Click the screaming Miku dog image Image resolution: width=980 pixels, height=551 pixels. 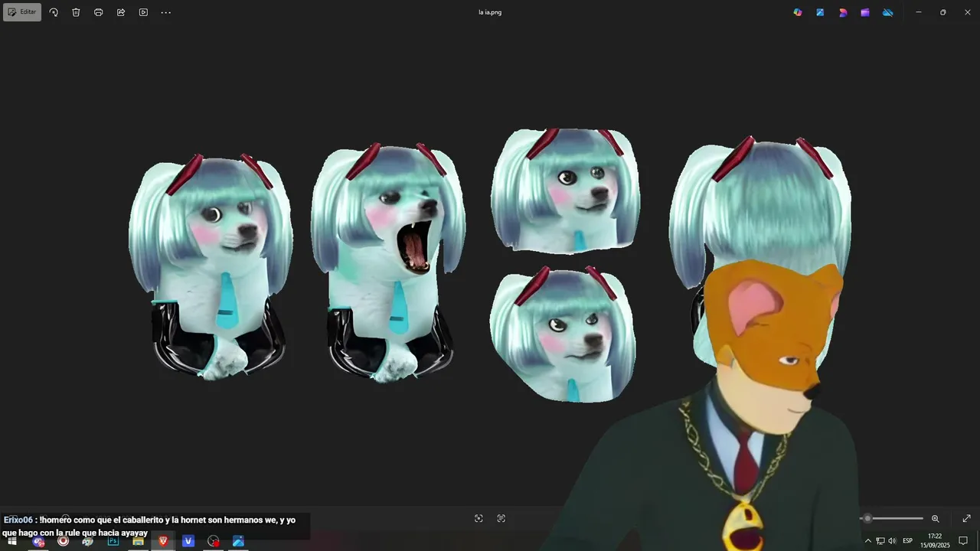(388, 262)
